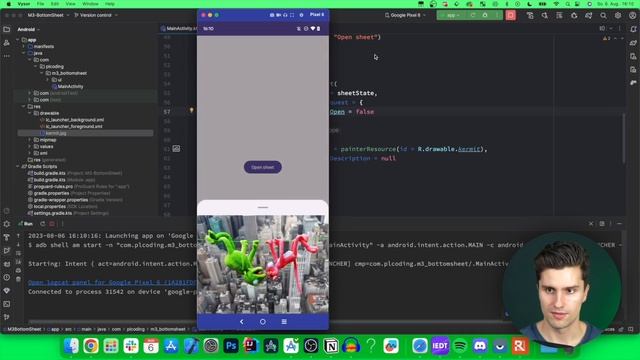Image resolution: width=640 pixels, height=360 pixels.
Task: Open the Version control dropdown
Action: tap(96, 15)
